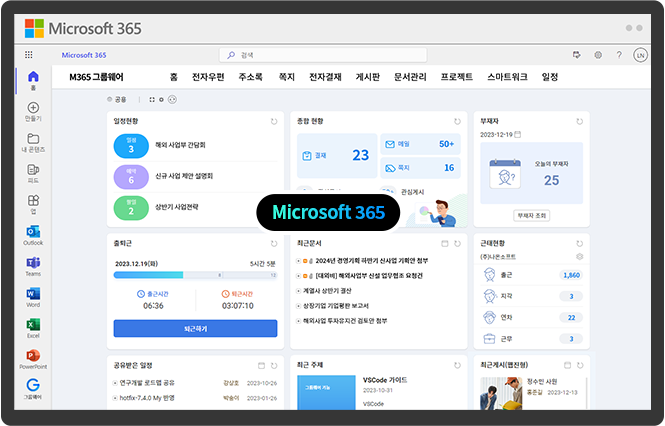The width and height of the screenshot is (665, 426).
Task: Go to Home in the left sidebar
Action: pos(33,81)
